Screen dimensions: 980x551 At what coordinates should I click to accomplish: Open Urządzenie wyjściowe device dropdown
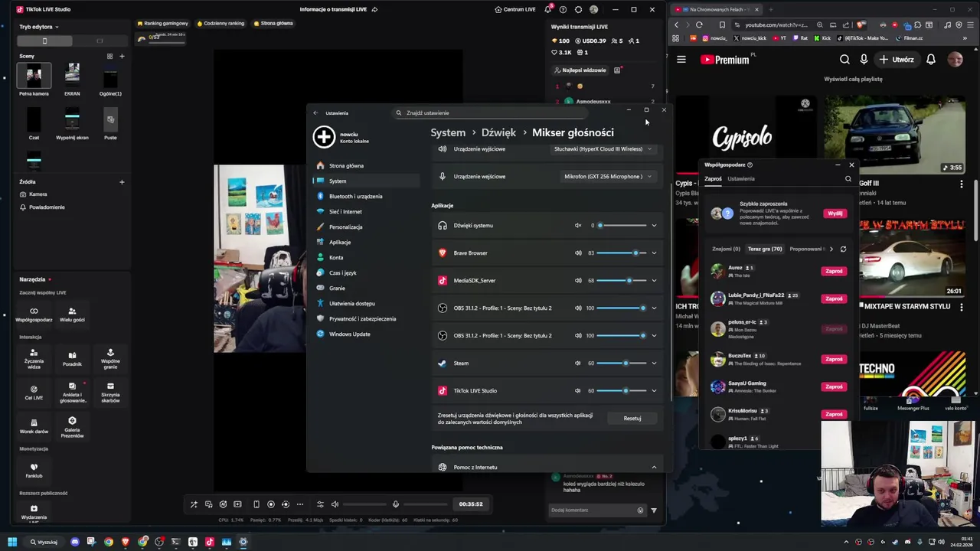[x=603, y=149]
